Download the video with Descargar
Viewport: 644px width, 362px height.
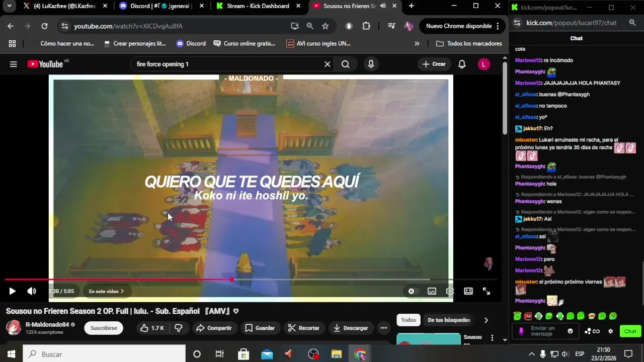351,328
